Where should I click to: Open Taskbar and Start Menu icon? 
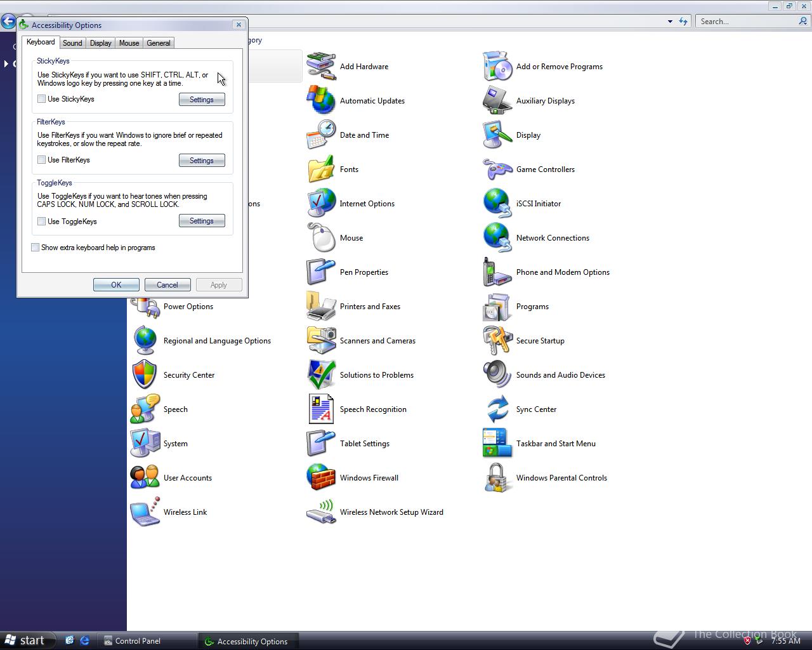pyautogui.click(x=497, y=444)
